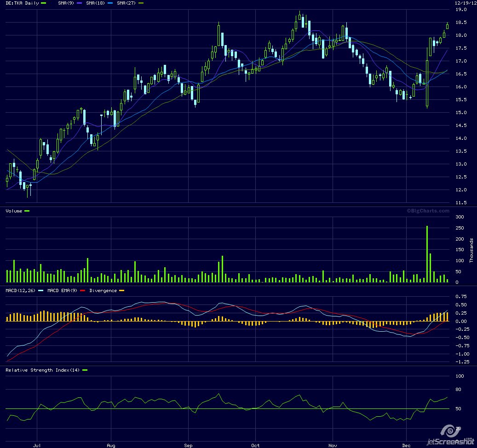The width and height of the screenshot is (477, 448).
Task: Click the SMA(18) legend label
Action: point(95,3)
